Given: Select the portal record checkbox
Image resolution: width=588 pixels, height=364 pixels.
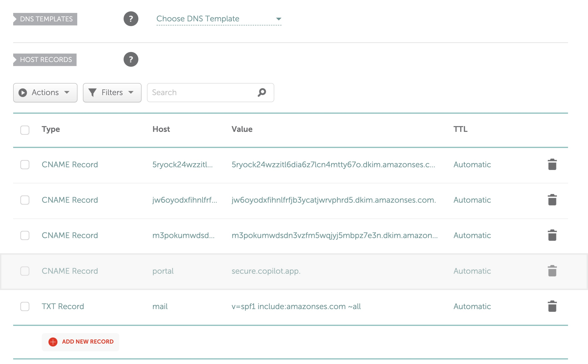Looking at the screenshot, I should (x=25, y=271).
